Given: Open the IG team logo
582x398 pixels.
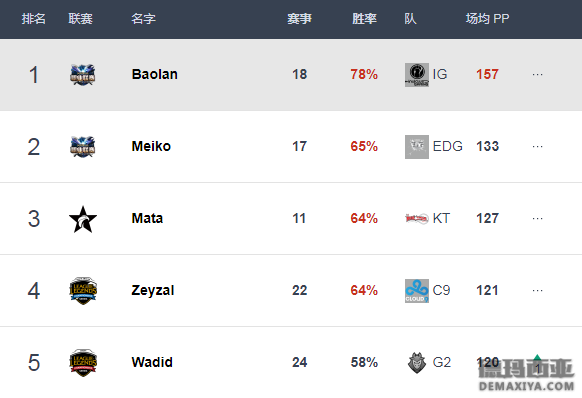Looking at the screenshot, I should click(417, 75).
